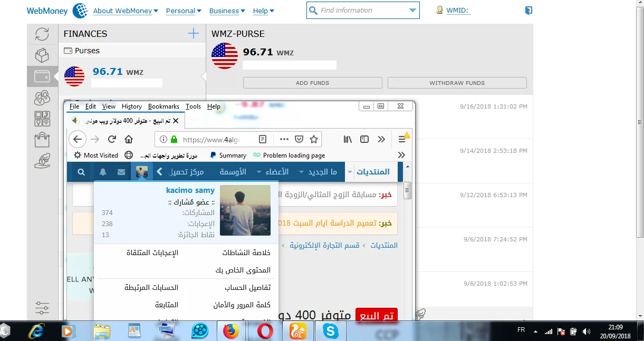The width and height of the screenshot is (644, 341).
Task: Expand the forum What's New dropdown arrow
Action: coord(302,172)
